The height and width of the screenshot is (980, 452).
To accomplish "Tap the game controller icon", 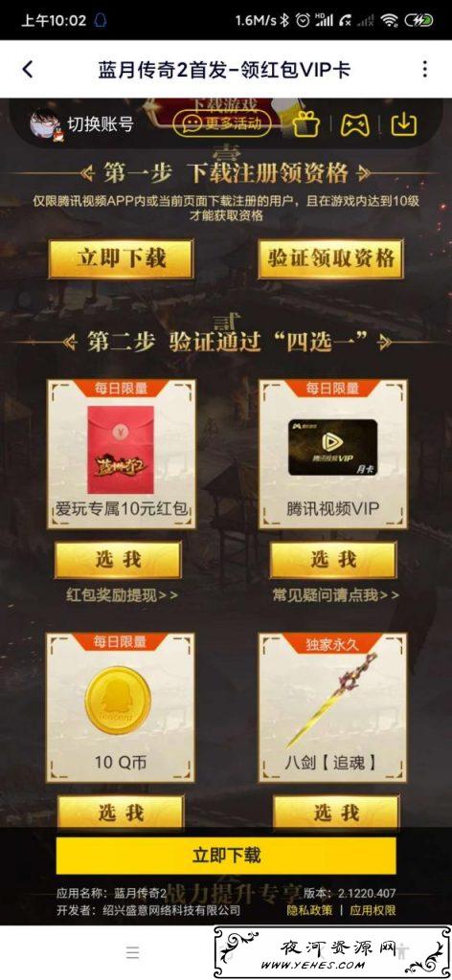I will tap(355, 123).
